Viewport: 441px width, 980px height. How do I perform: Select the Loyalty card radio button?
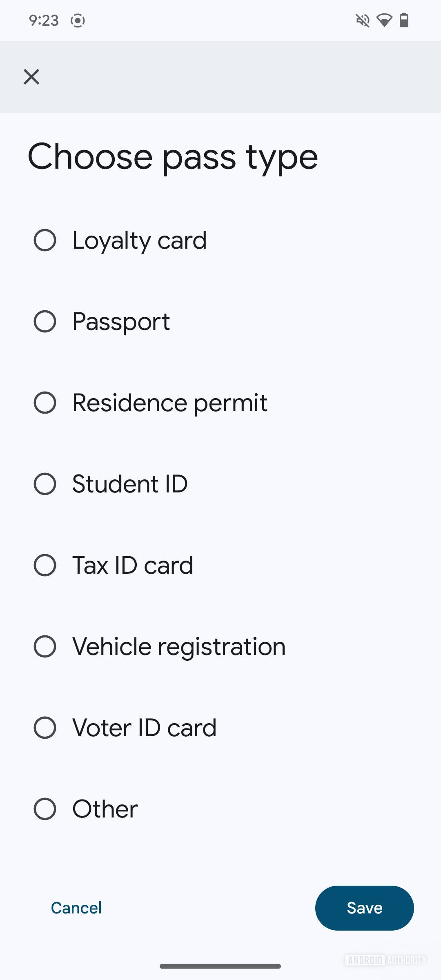45,240
